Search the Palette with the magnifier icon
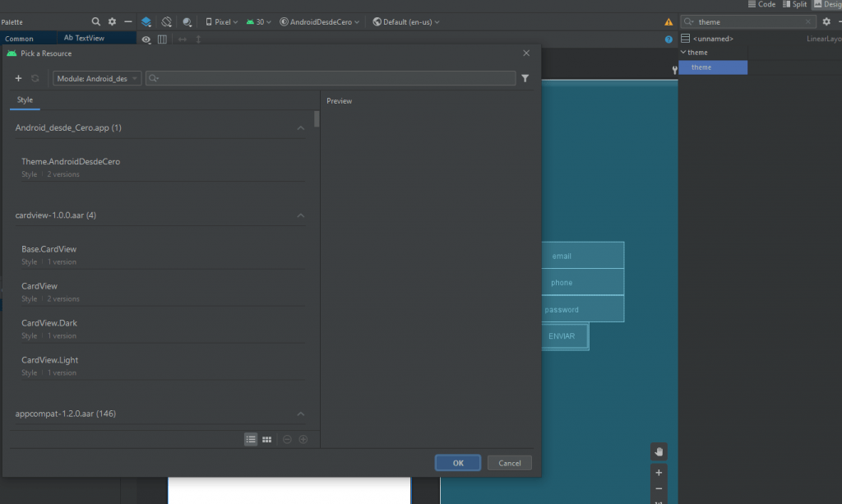Image resolution: width=842 pixels, height=504 pixels. coord(95,21)
